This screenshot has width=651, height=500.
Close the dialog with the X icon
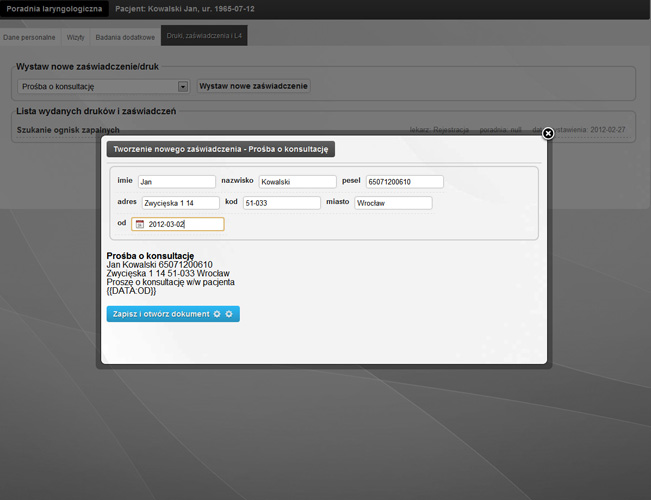548,133
